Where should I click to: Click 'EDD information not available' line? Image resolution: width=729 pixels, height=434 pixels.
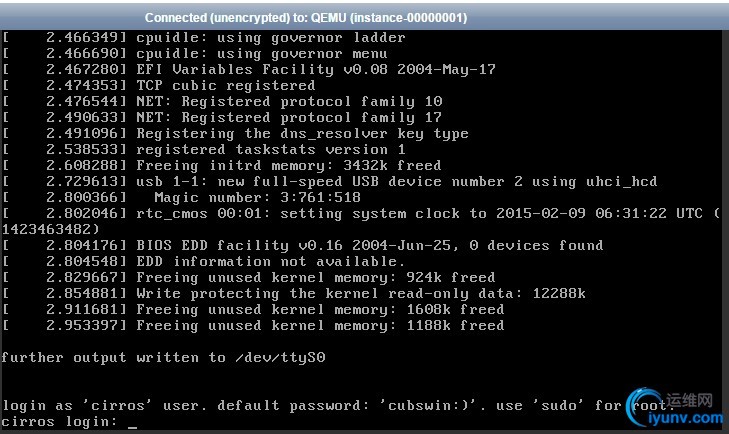[x=204, y=261]
